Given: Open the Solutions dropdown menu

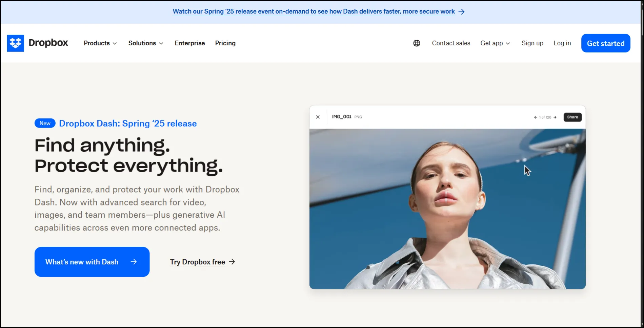Looking at the screenshot, I should pos(145,43).
